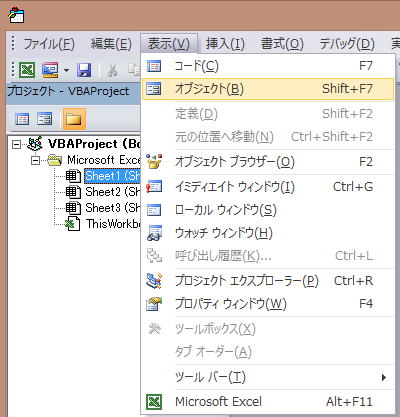Image resolution: width=400 pixels, height=417 pixels.
Task: Click View Object icon in Project panel
Action: tap(44, 119)
